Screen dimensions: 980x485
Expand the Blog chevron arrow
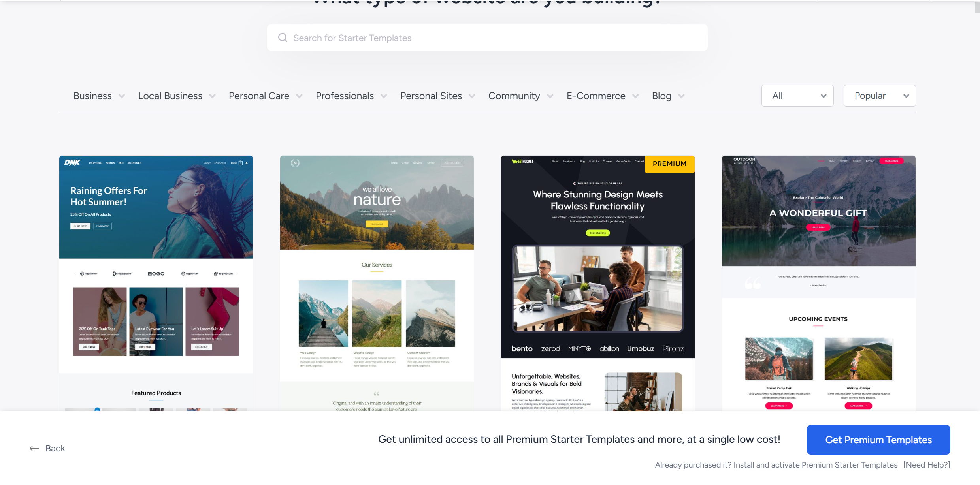coord(681,96)
